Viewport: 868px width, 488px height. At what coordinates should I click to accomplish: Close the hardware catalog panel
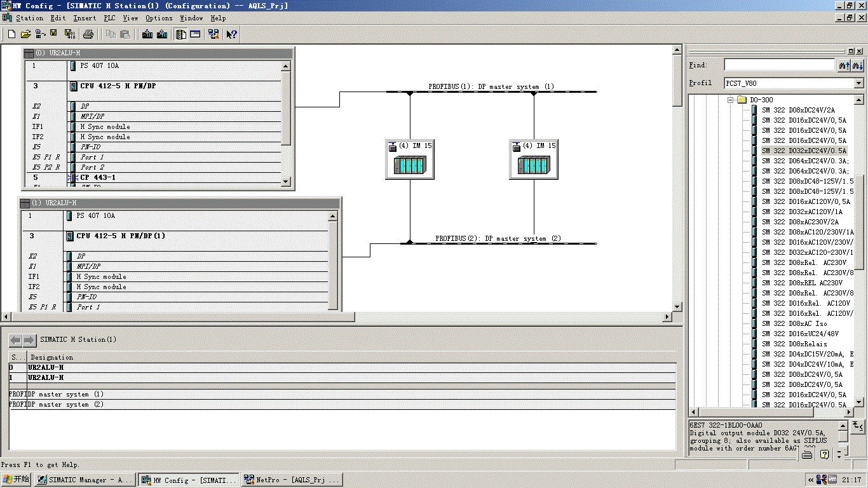tap(860, 51)
